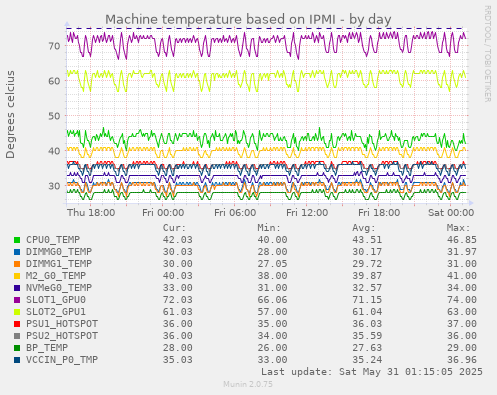Click the 'Last update' timestamp line

tap(372, 372)
